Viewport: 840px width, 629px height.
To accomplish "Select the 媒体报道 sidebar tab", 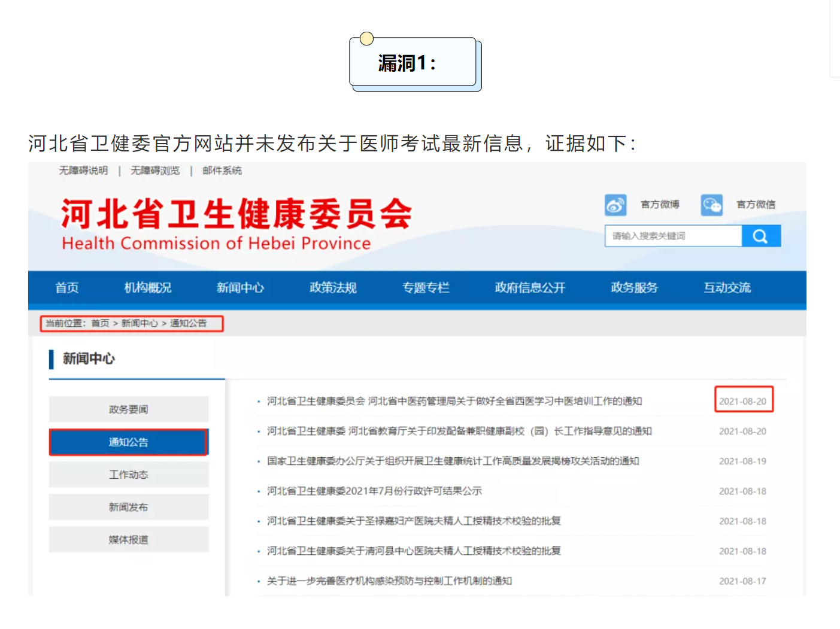I will [x=129, y=539].
